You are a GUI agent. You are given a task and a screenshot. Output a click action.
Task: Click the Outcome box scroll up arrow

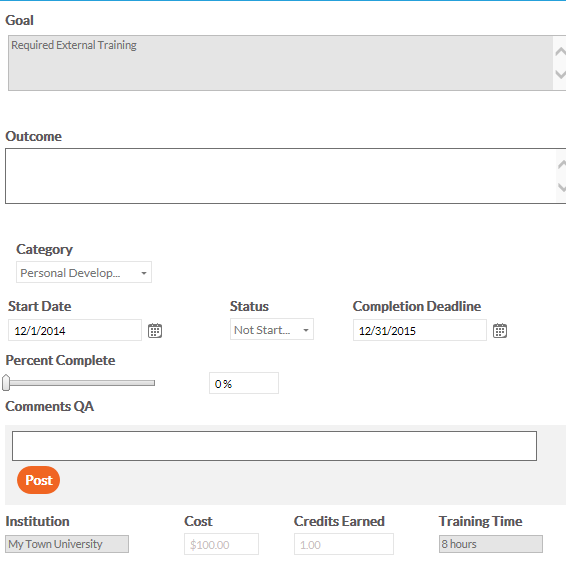tap(562, 164)
